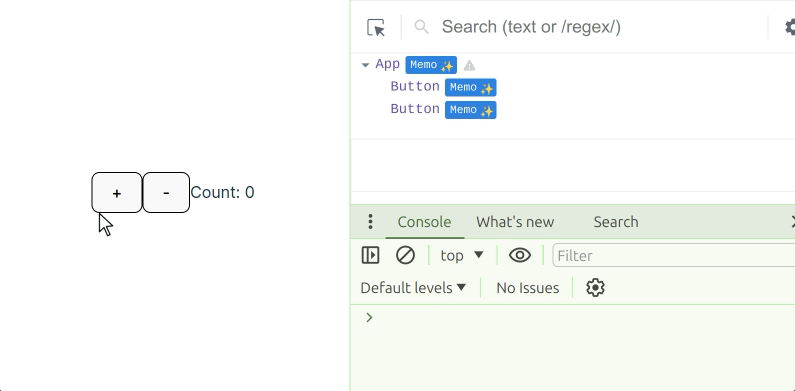The width and height of the screenshot is (795, 391).
Task: Click the first Button's Memo badge
Action: pos(471,88)
